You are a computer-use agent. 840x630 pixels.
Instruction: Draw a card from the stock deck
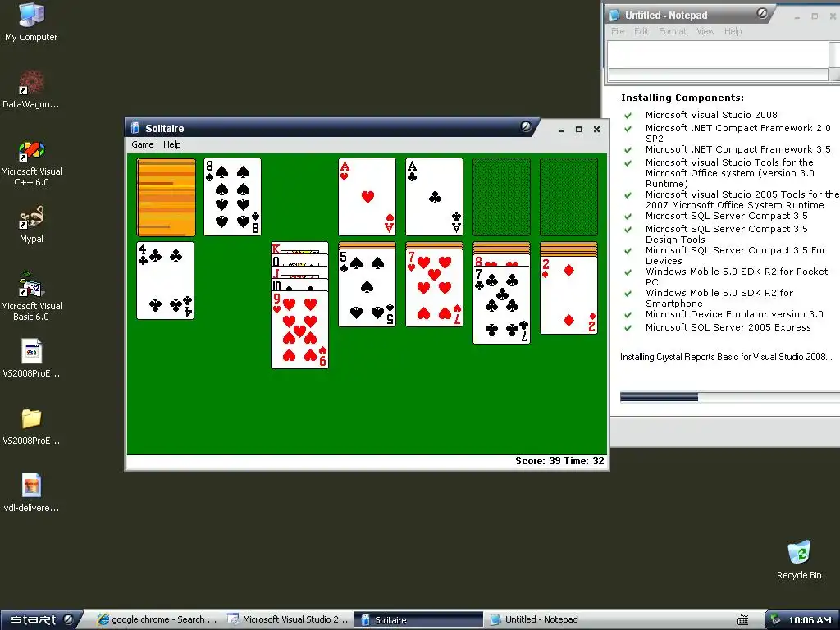(166, 197)
